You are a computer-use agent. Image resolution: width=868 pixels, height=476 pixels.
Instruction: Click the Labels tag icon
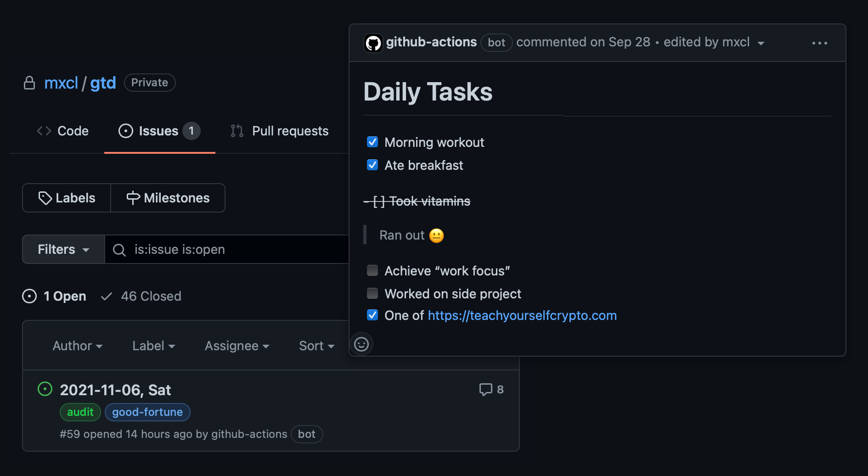coord(45,197)
